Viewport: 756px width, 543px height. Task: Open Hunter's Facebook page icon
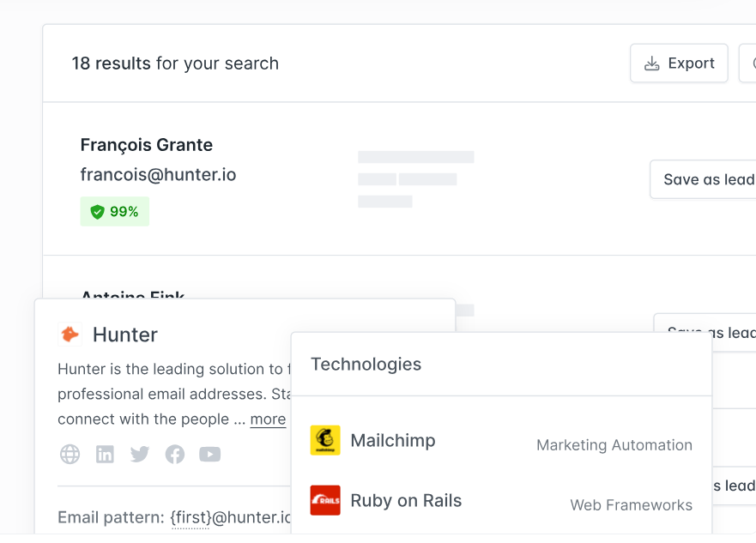174,455
